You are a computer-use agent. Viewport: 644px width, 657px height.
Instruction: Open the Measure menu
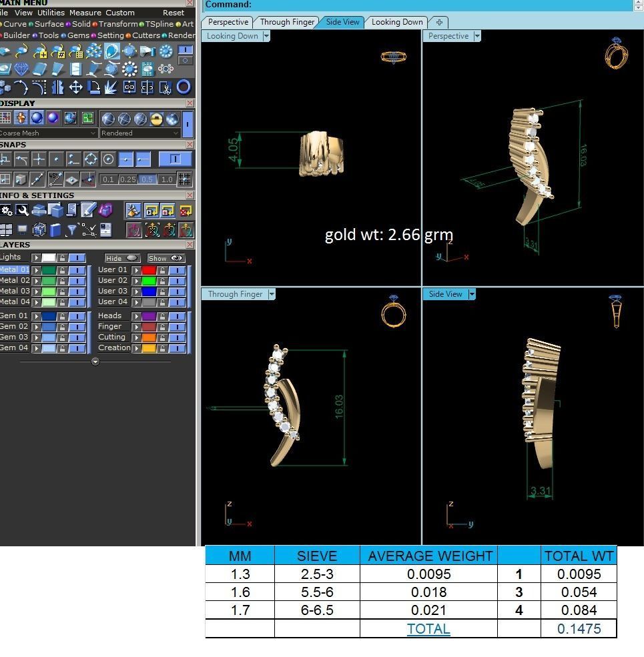point(85,13)
